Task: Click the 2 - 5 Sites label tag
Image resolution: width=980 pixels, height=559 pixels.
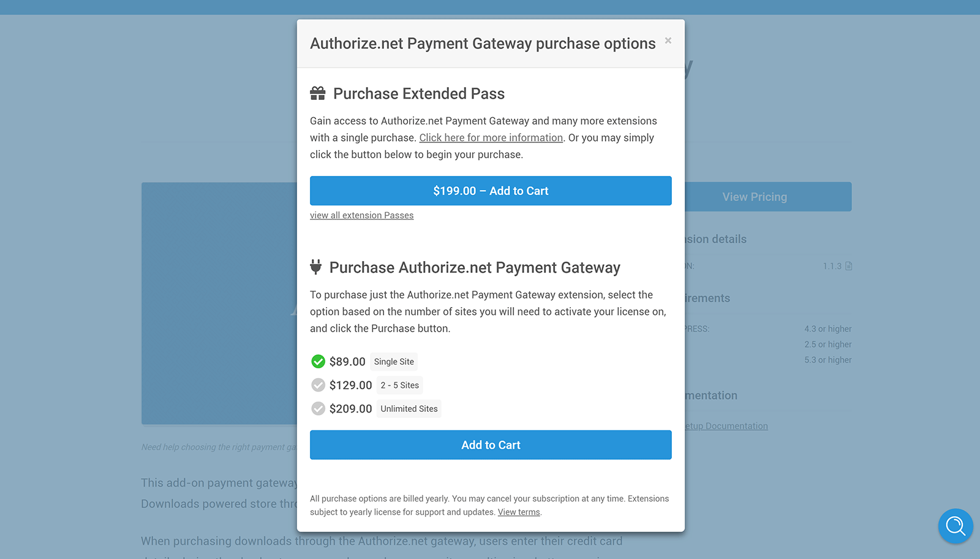Action: click(400, 385)
